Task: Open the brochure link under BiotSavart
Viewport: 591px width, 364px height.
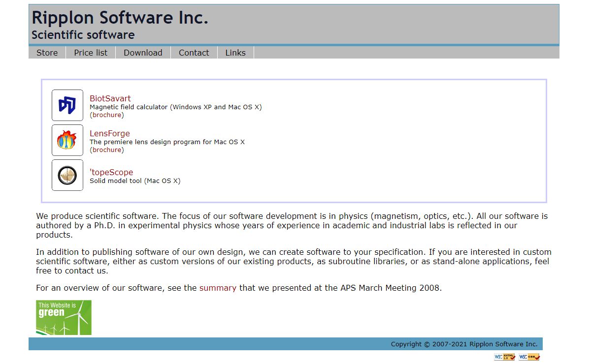Action: [107, 115]
